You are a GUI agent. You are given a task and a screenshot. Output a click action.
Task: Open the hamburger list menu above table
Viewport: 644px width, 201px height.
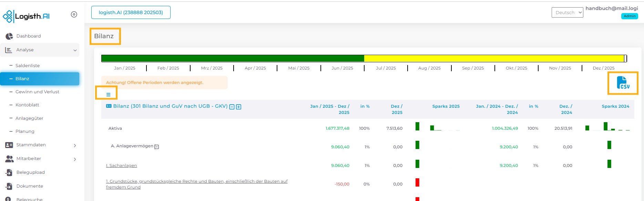coord(108,94)
